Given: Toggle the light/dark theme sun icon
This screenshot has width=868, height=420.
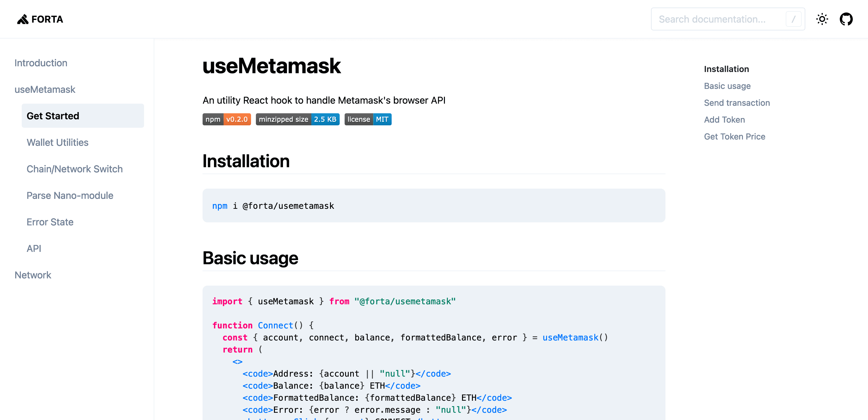Looking at the screenshot, I should coord(822,19).
